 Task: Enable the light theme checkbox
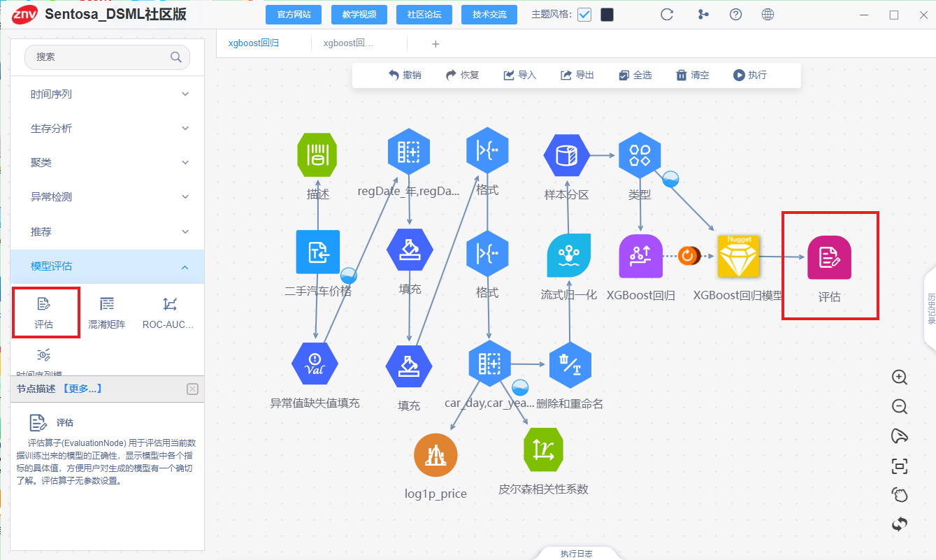click(x=584, y=15)
